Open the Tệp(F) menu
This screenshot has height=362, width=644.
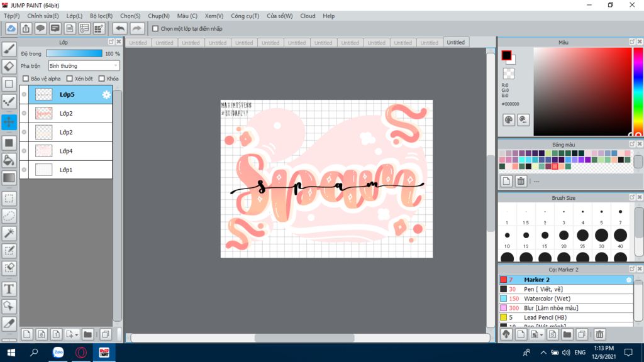(x=11, y=16)
